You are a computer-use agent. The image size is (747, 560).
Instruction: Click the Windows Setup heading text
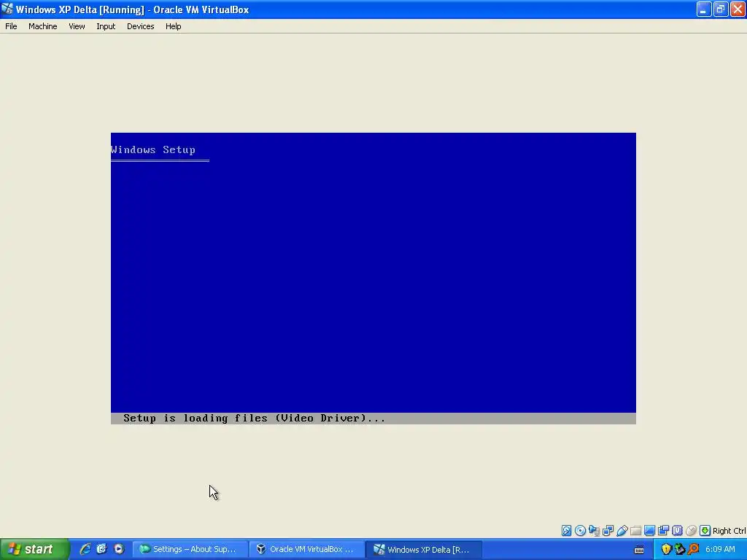(153, 149)
